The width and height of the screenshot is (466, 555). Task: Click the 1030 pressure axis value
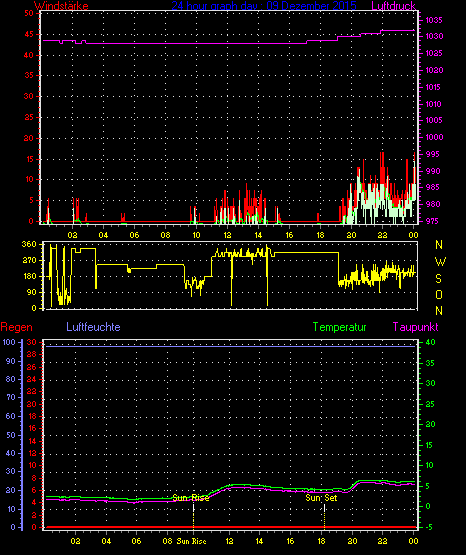click(434, 36)
